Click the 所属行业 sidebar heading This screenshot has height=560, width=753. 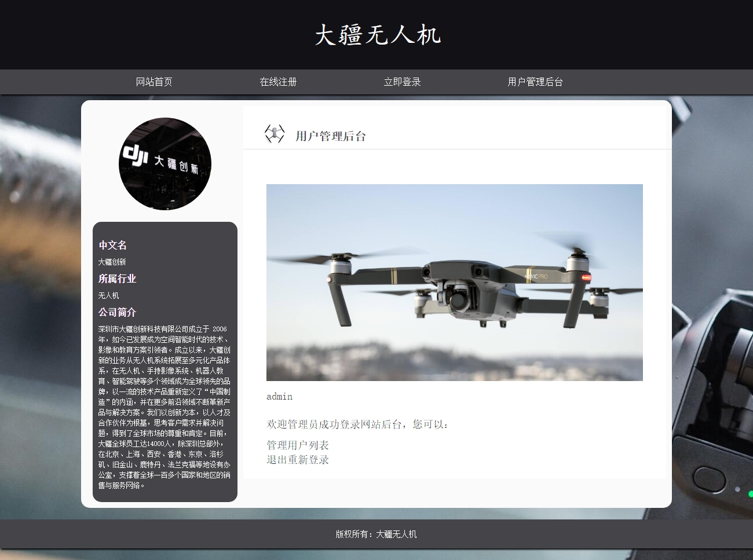[x=117, y=279]
